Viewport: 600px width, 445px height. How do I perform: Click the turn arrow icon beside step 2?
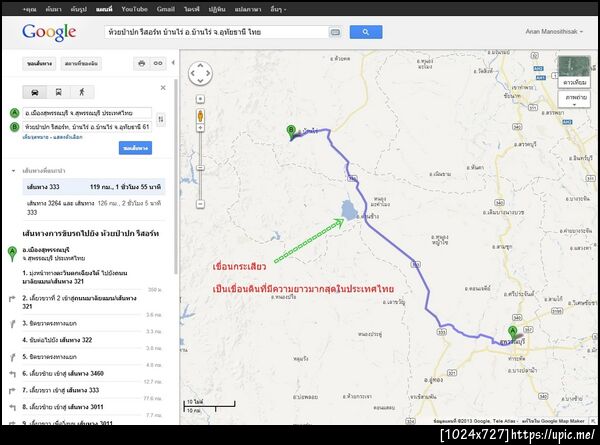pyautogui.click(x=12, y=298)
